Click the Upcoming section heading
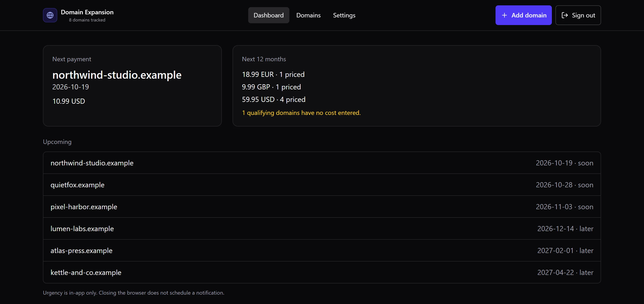Viewport: 644px width, 304px height. [x=57, y=142]
